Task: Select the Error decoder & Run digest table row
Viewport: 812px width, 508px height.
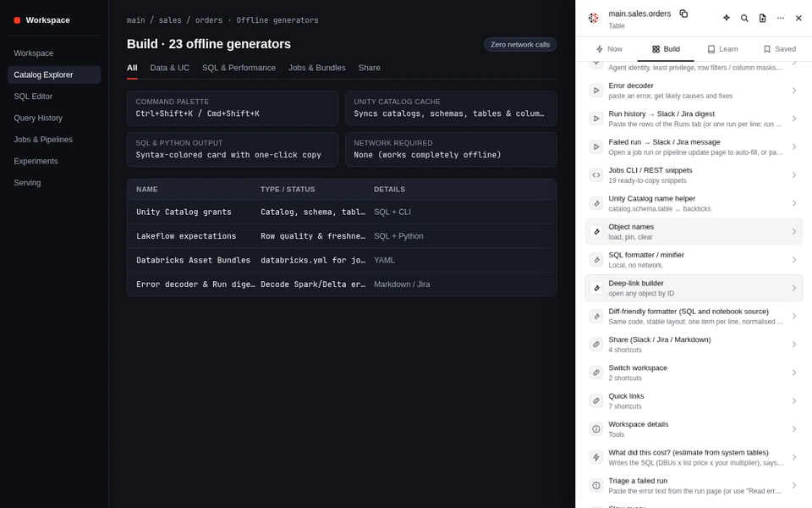Action: pos(342,284)
